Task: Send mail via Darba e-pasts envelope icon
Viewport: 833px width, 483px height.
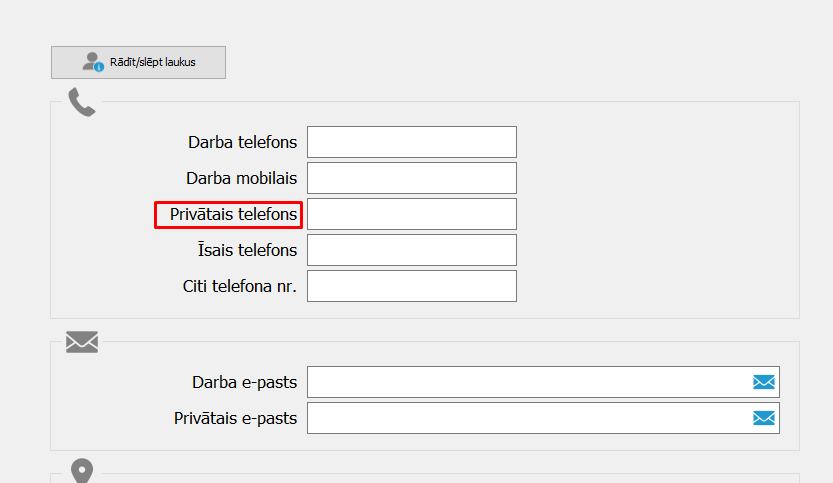Action: 763,382
